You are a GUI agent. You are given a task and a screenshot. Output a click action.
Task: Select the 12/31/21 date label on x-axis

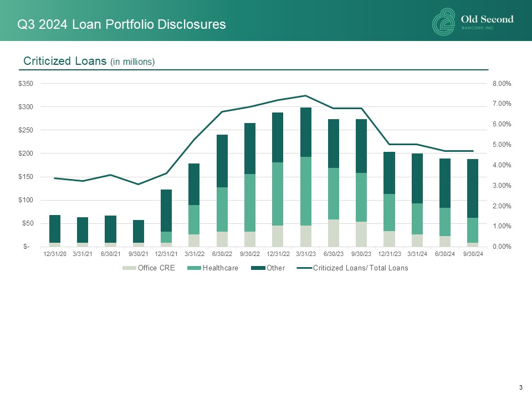[x=166, y=254]
